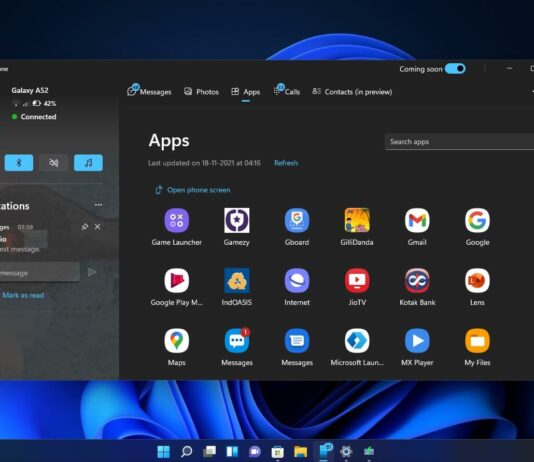Open the Google app icon

pos(477,220)
